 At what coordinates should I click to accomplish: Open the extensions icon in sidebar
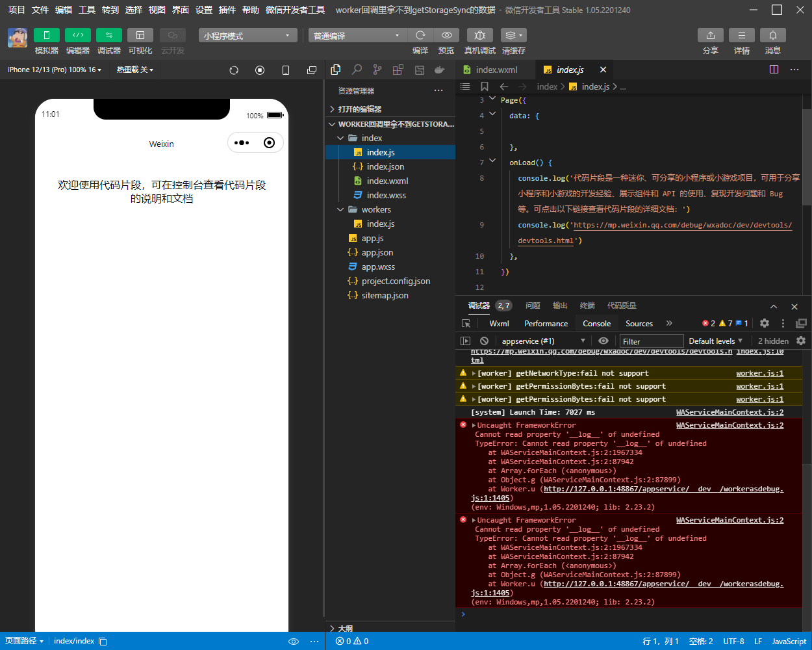pyautogui.click(x=398, y=70)
